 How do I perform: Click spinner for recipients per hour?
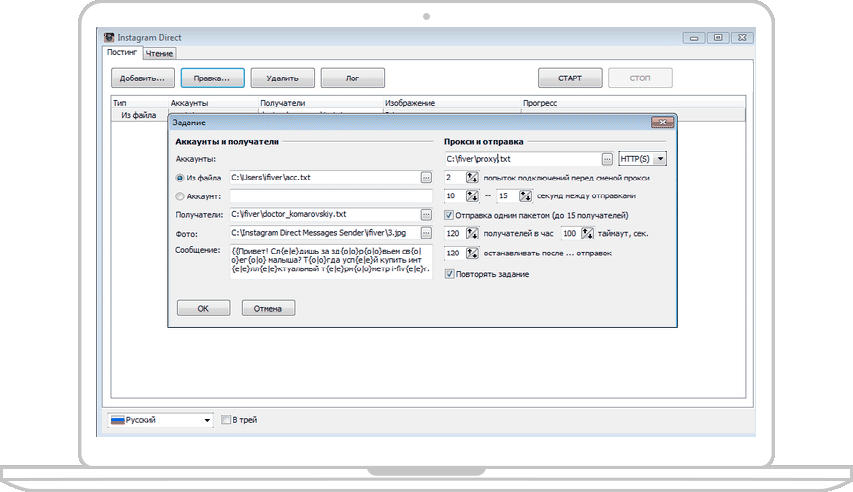(472, 233)
